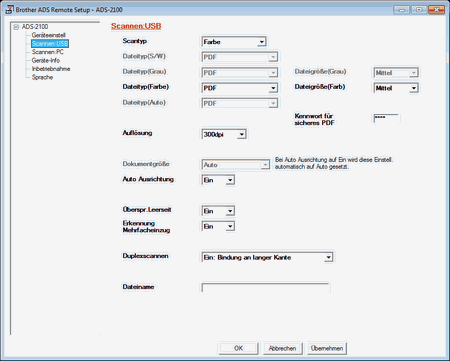Open Geräte-Info in the tree
This screenshot has width=450, height=361.
pos(46,60)
